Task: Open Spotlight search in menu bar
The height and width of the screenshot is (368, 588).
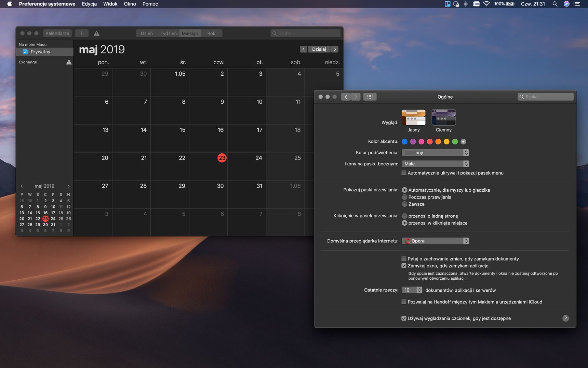Action: (x=555, y=4)
